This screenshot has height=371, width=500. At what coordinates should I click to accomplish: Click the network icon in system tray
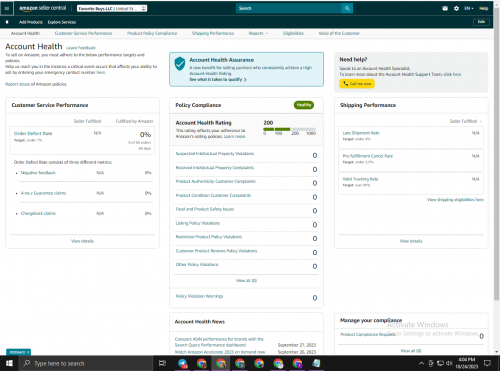coord(440,363)
